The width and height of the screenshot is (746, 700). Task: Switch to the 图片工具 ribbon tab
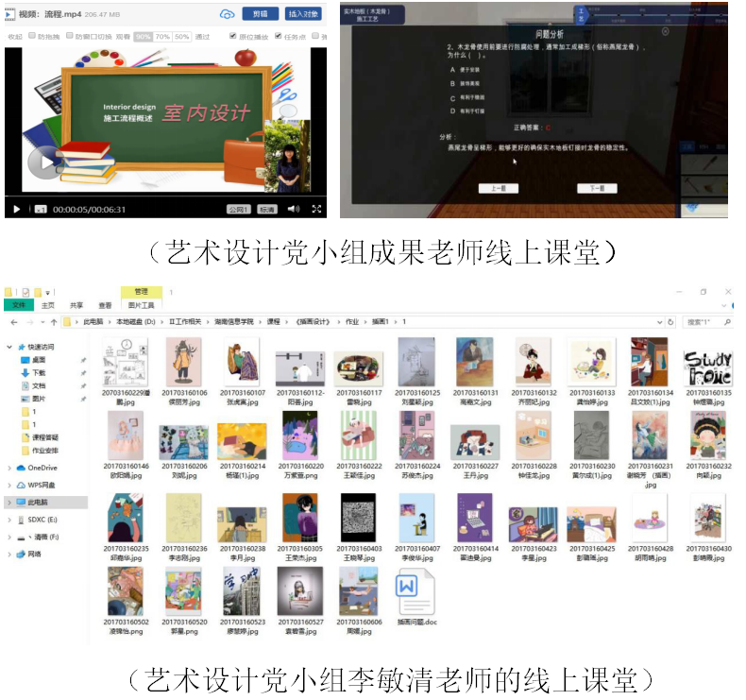[142, 305]
